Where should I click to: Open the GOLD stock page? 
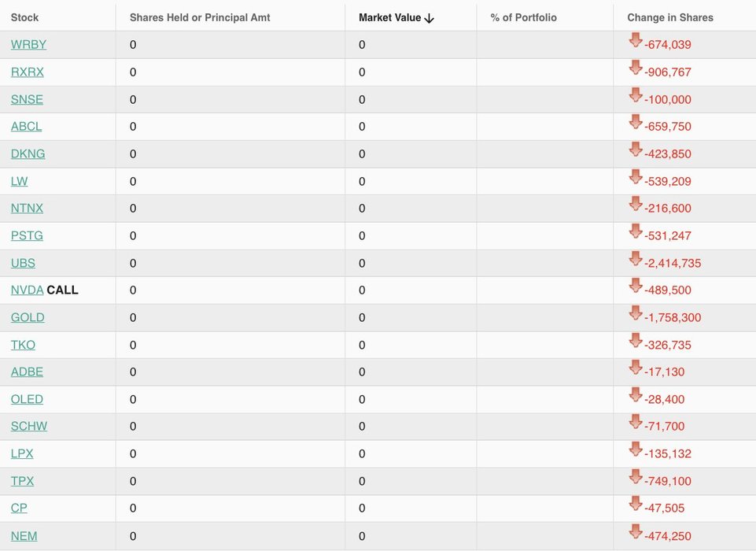point(28,317)
